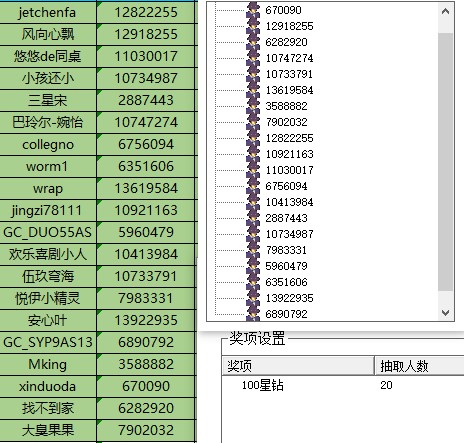Select tree item 13922935 in the list
Viewport: 464px width, 443px height.
pyautogui.click(x=289, y=298)
